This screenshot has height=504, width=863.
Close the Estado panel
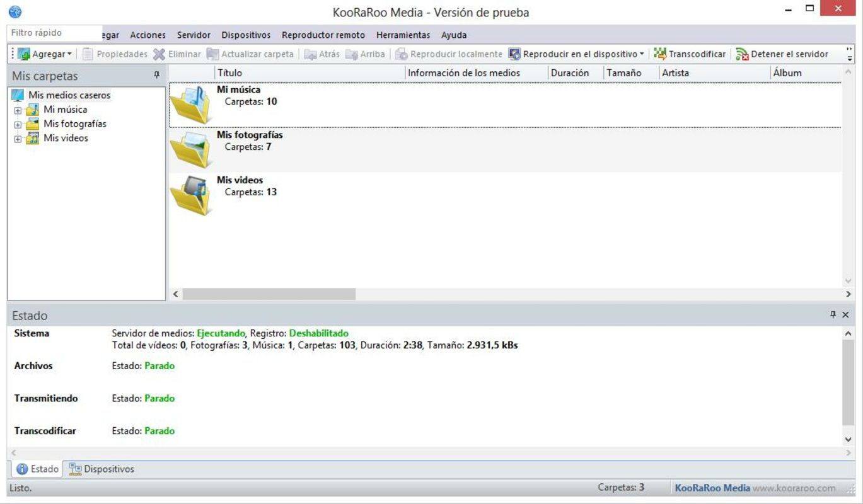click(x=846, y=315)
